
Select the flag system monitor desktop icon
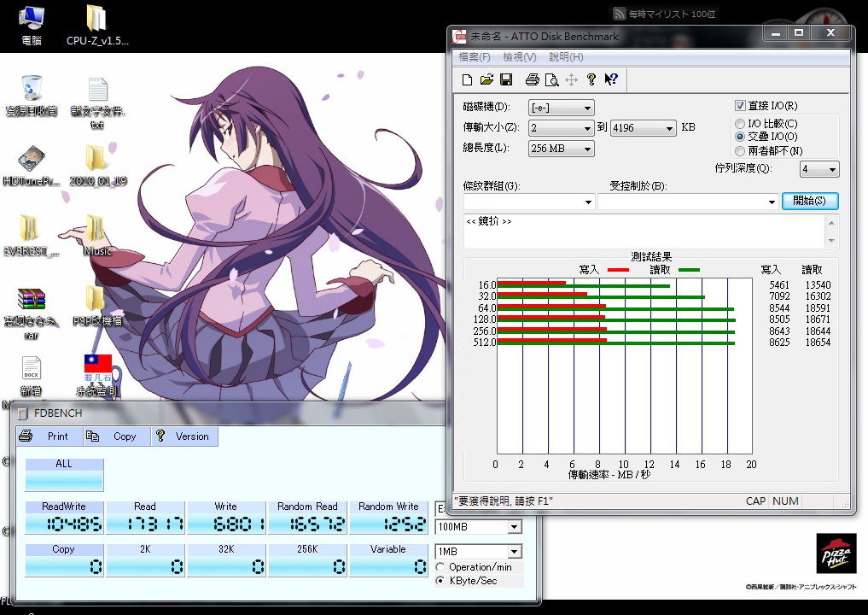click(98, 376)
